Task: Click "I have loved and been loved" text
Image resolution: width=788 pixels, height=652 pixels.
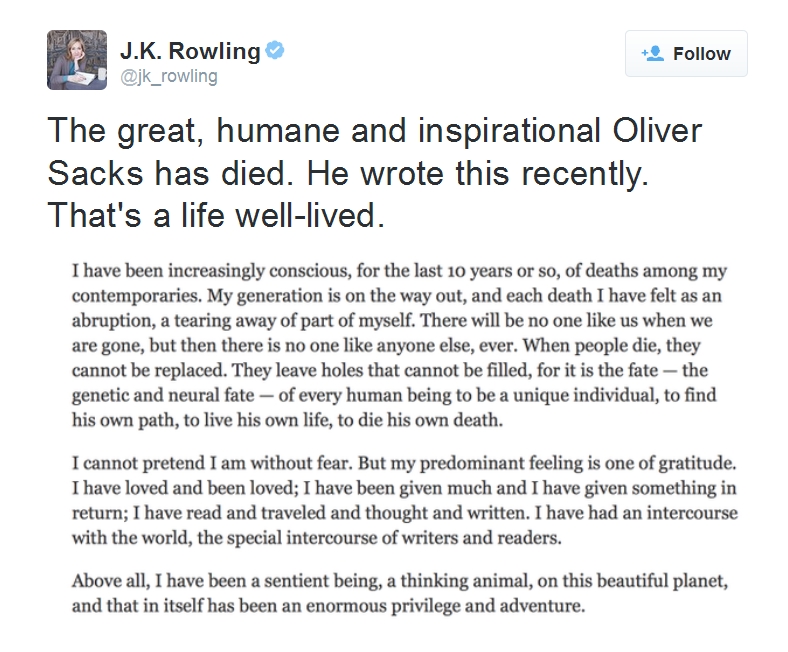Action: pos(185,488)
